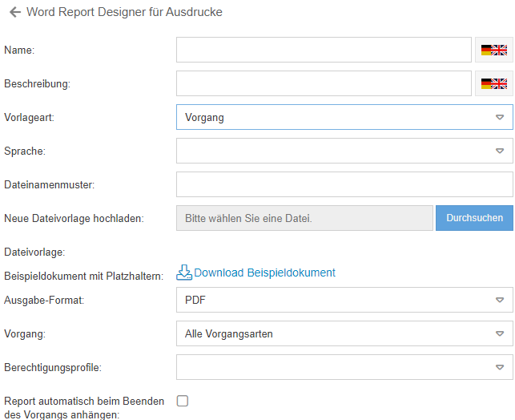Open language flags next to Name field

tap(493, 50)
